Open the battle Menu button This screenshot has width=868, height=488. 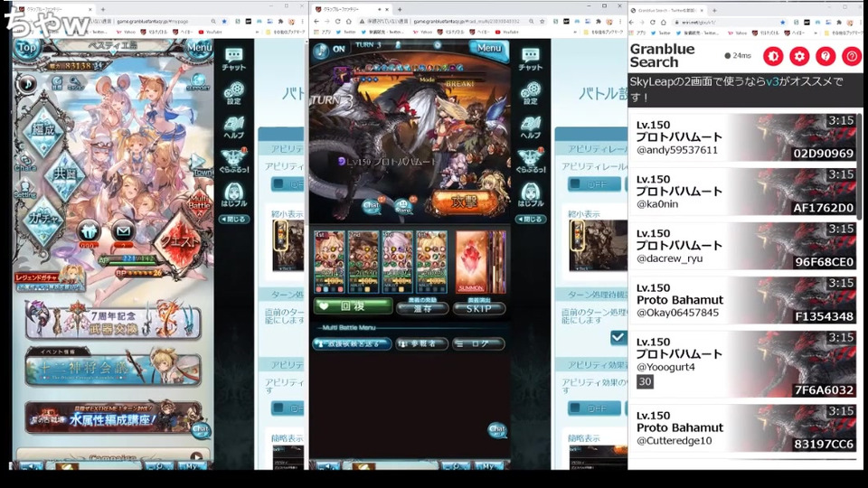click(489, 48)
